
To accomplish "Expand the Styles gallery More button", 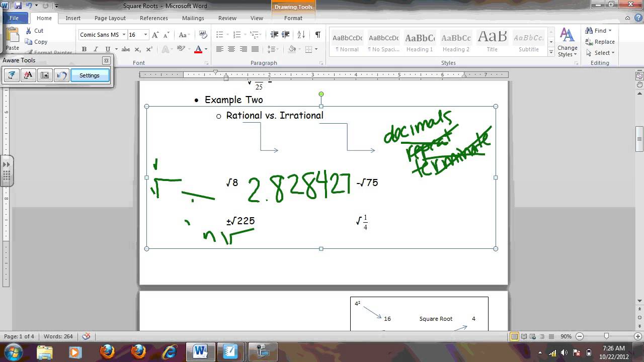I will coord(551,52).
